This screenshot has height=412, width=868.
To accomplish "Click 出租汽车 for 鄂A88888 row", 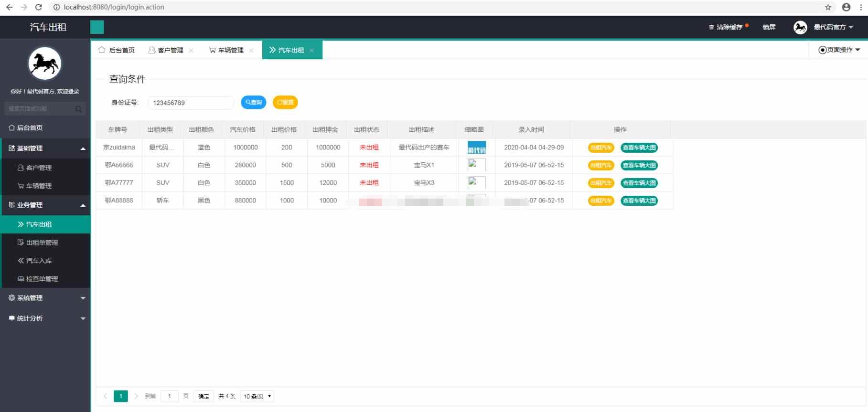I will 601,201.
